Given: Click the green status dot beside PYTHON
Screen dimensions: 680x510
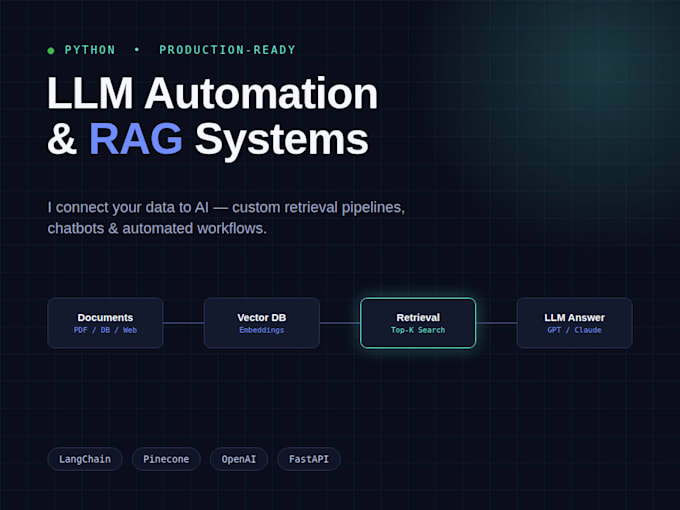Looking at the screenshot, I should [51, 51].
